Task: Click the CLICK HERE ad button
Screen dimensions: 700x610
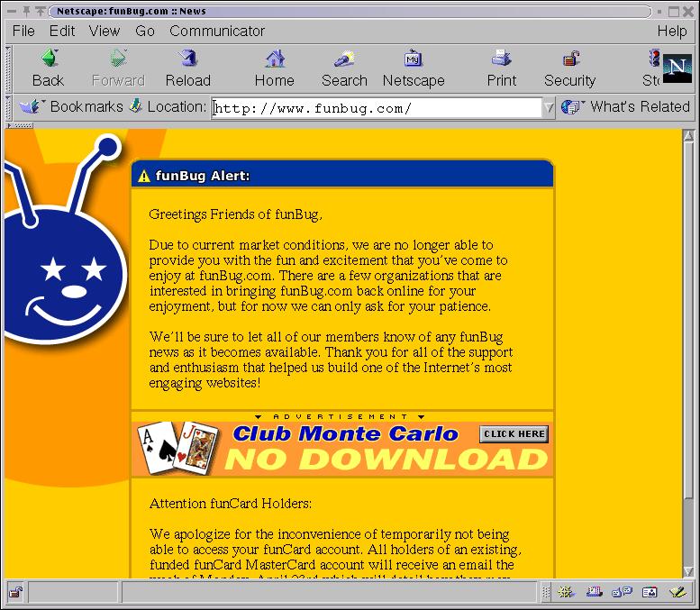Action: click(514, 434)
